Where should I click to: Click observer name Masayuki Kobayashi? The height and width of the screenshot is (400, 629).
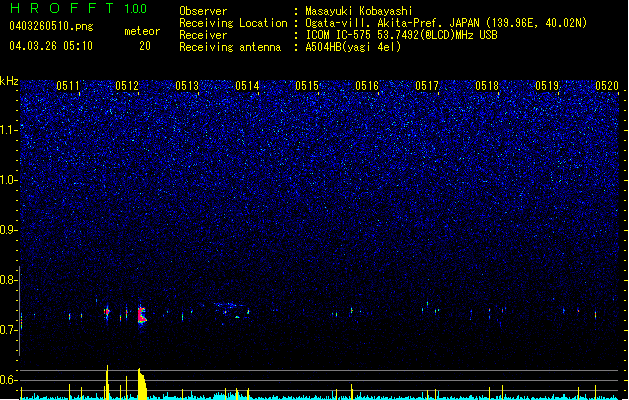(x=359, y=11)
